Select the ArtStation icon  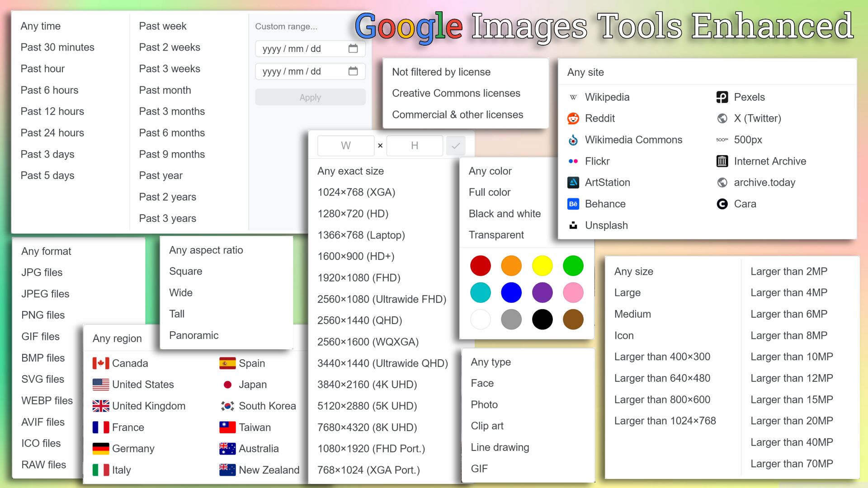(x=573, y=182)
